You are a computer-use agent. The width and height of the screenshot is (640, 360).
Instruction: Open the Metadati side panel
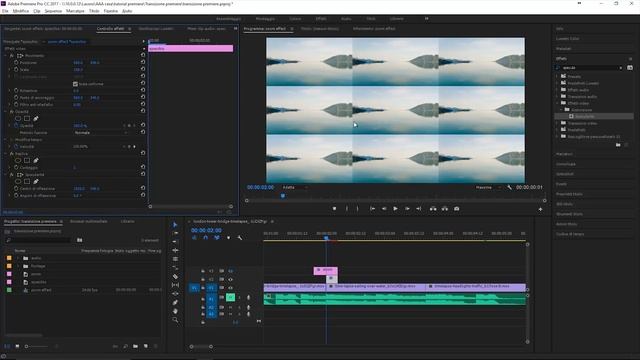[563, 49]
